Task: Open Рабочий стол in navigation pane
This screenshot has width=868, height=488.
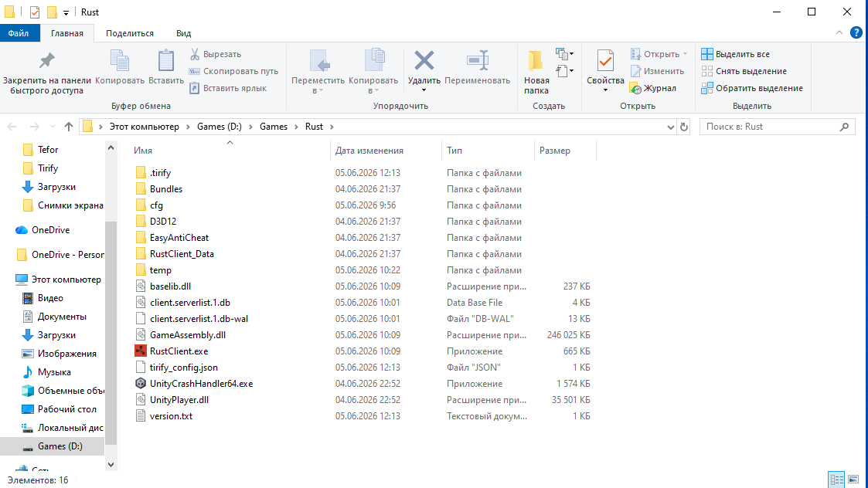Action: click(66, 409)
